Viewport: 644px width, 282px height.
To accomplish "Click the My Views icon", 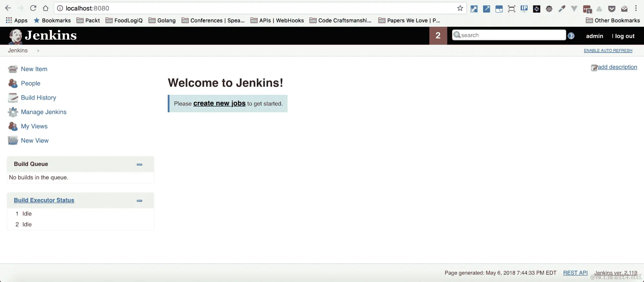I will coord(13,126).
